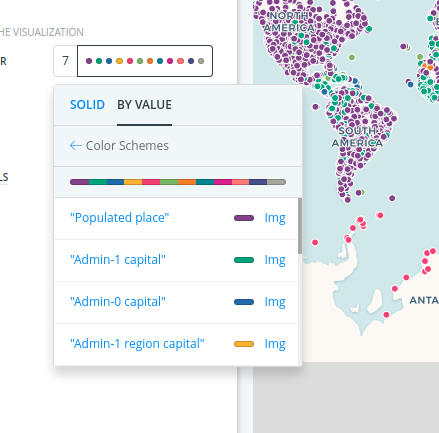Click the number 7 field
The height and width of the screenshot is (433, 439).
pos(65,61)
